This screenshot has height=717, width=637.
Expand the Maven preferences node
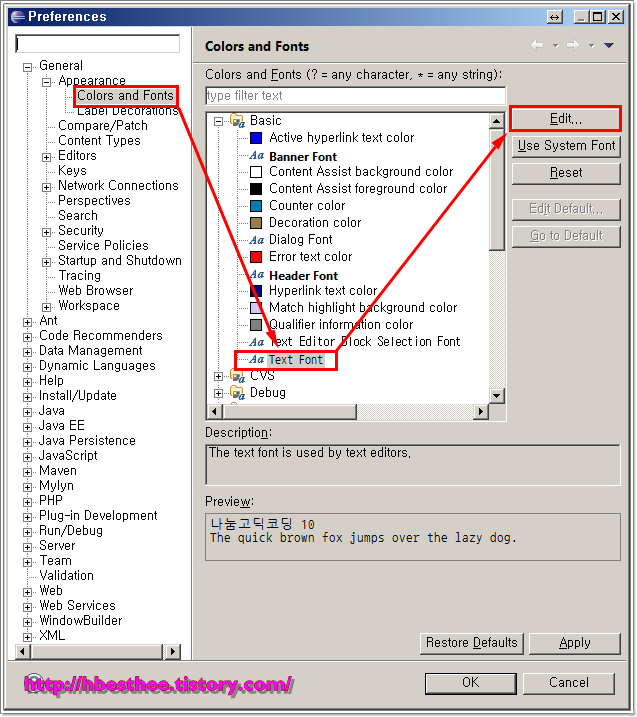pyautogui.click(x=27, y=472)
